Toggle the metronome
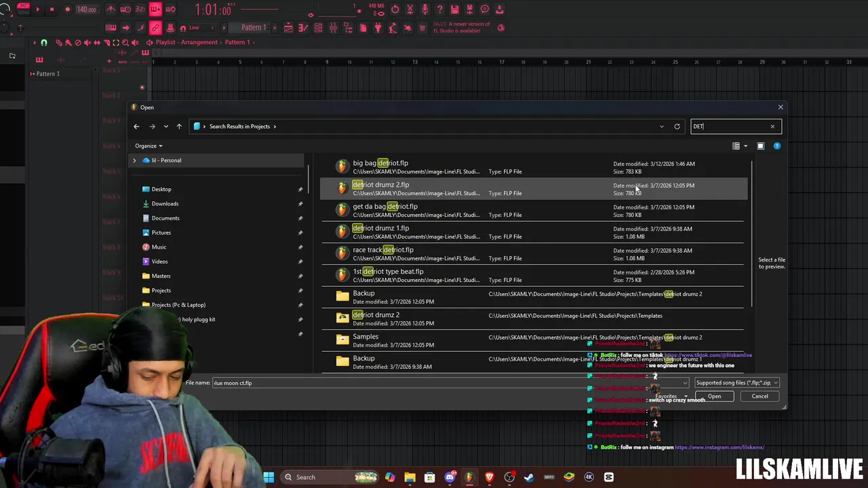Screen dimensions: 868x488 click(111, 9)
